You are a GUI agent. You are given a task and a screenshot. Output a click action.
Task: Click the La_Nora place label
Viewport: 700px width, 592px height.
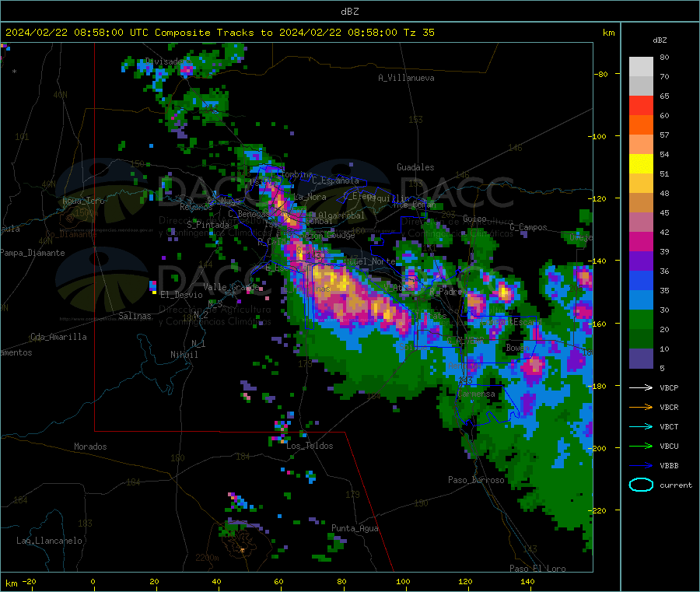[310, 197]
